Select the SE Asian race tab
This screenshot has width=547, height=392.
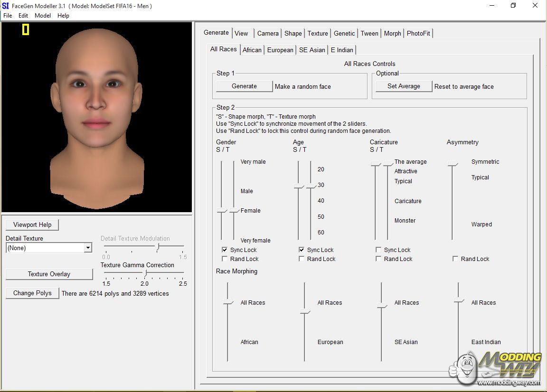[312, 50]
